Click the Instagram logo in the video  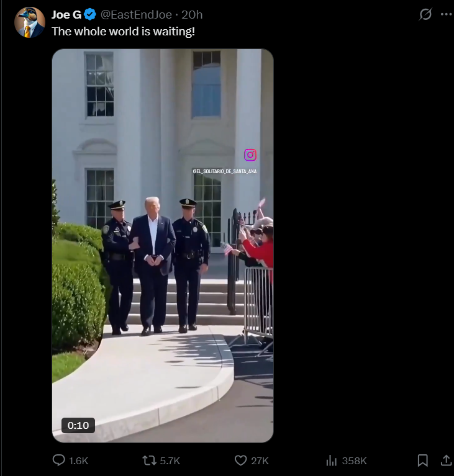250,155
